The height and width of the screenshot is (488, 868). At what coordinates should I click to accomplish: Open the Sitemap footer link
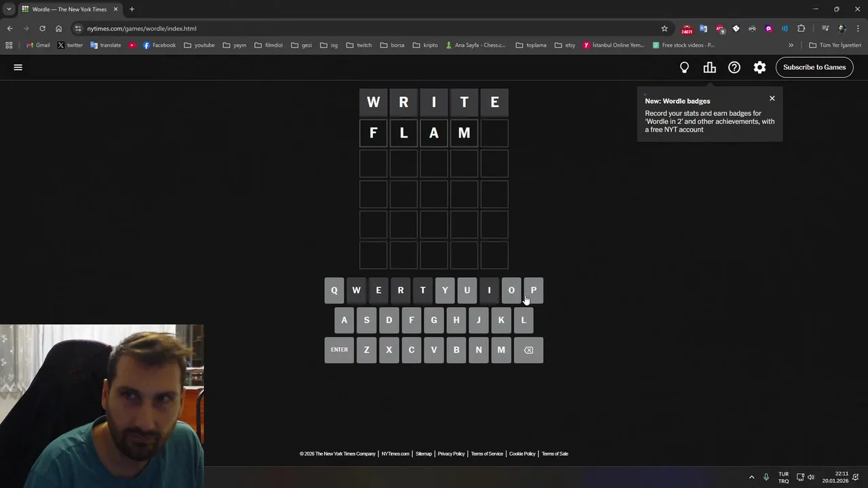point(423,453)
